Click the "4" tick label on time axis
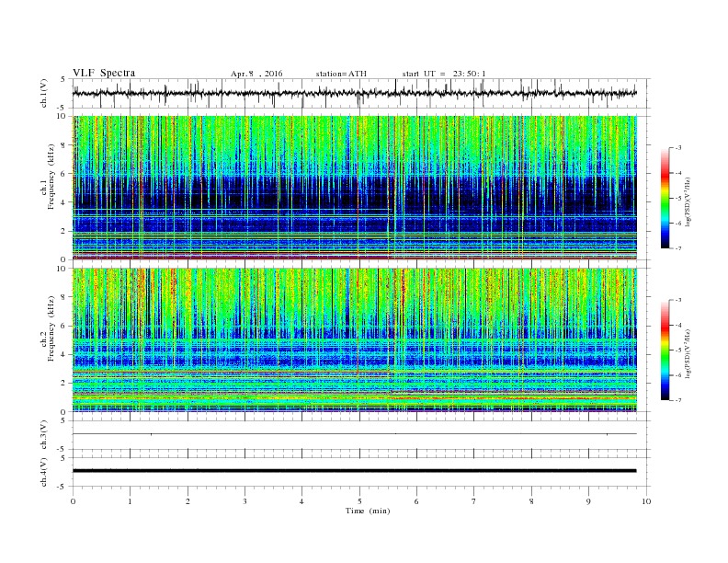The image size is (728, 563). [x=302, y=501]
